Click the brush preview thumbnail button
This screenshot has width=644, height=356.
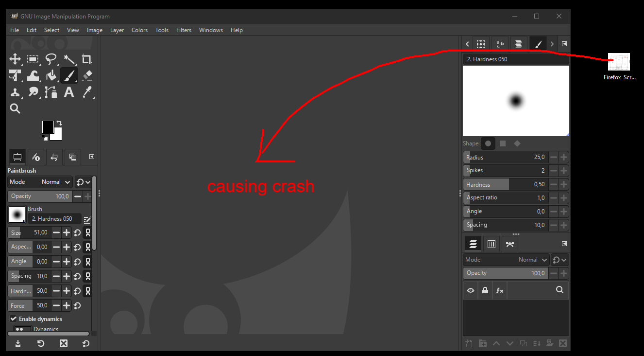tap(17, 214)
